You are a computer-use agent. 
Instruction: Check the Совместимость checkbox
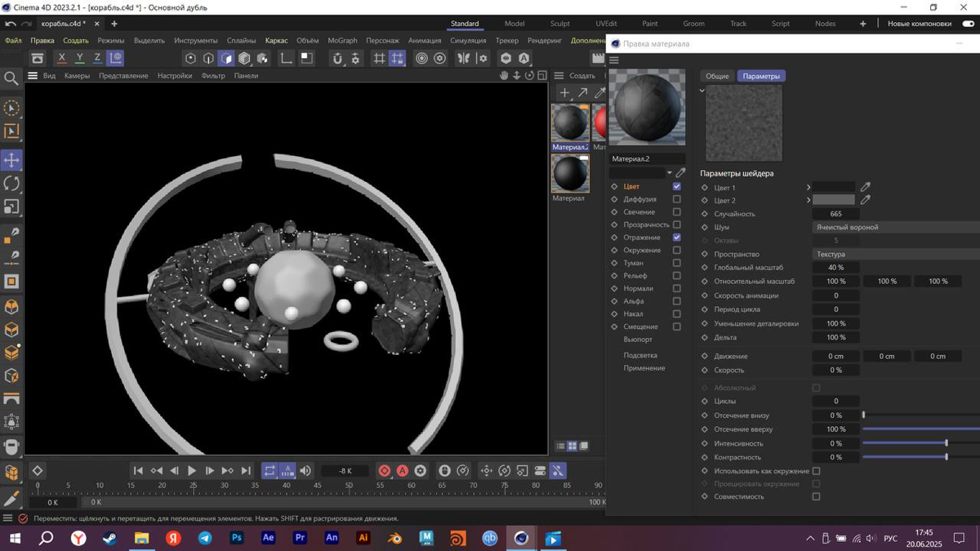point(816,496)
